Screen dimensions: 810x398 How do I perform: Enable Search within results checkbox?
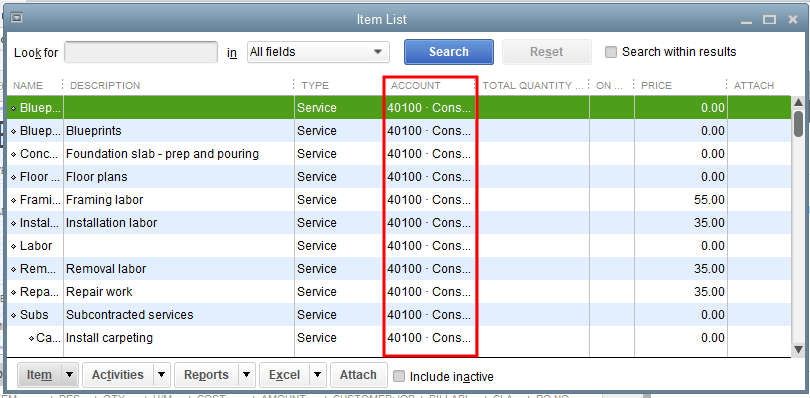[611, 52]
